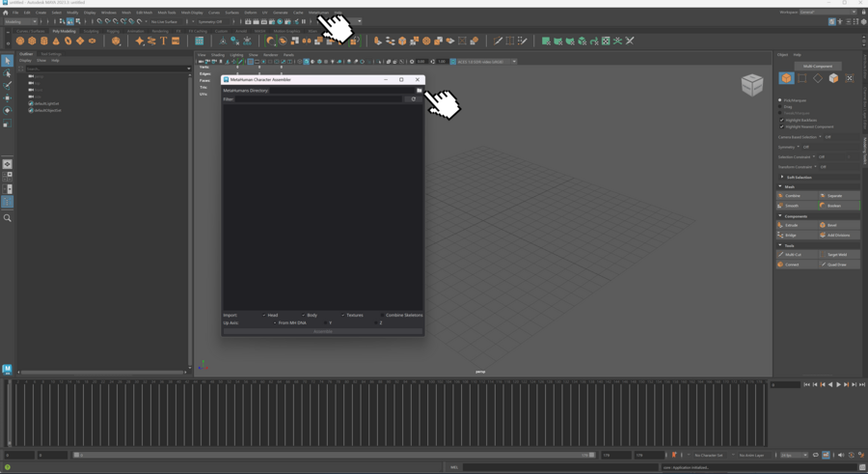Viewport: 868px width, 474px height.
Task: Open the MetaHuman menu in the menu bar
Action: tap(317, 13)
